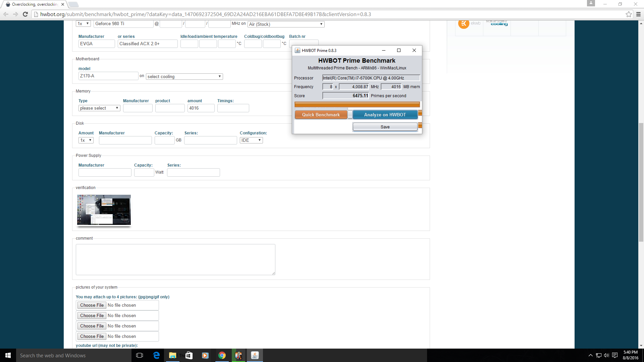Screen dimensions: 644x362
Task: Open the disk Configuration IDE dropdown
Action: (251, 140)
